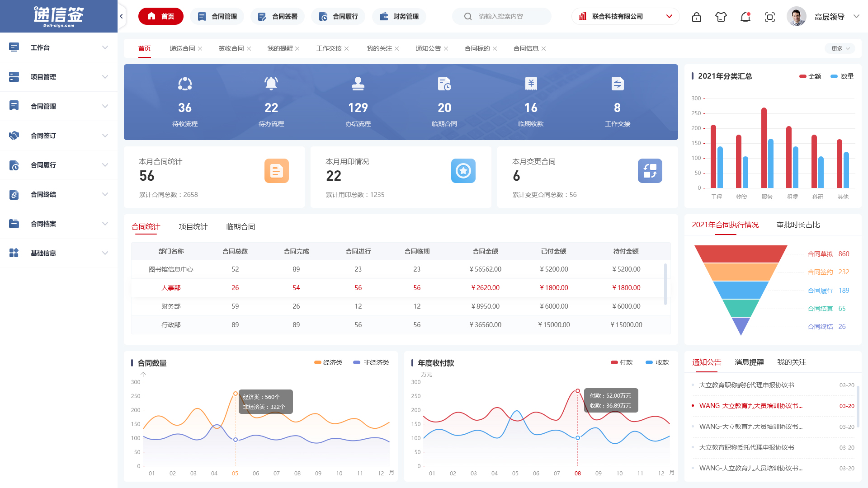This screenshot has height=488, width=868.
Task: Toggle 付款 legend in yearly payments chart
Action: click(x=622, y=362)
